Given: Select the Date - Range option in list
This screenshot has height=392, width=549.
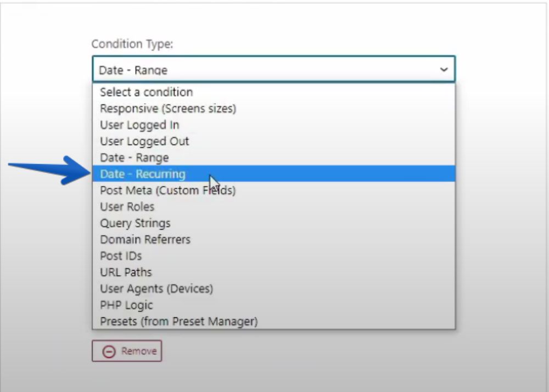Looking at the screenshot, I should pos(274,158).
